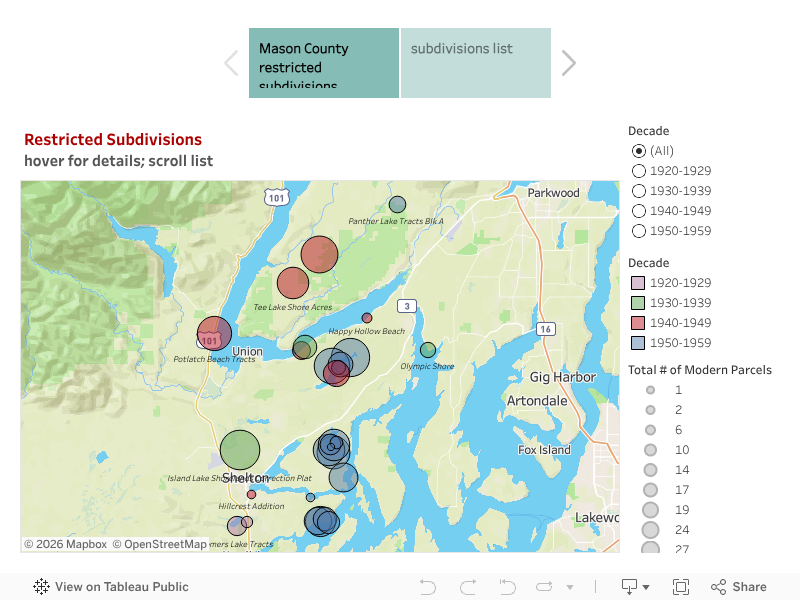Choose the (All) decade filter option
Viewport: 800px width, 600px height.
tap(639, 151)
